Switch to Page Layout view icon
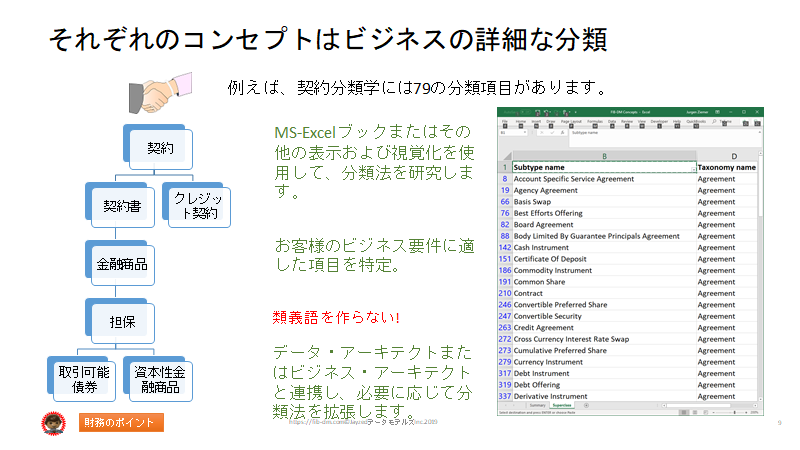The height and width of the screenshot is (450, 800). 695,412
